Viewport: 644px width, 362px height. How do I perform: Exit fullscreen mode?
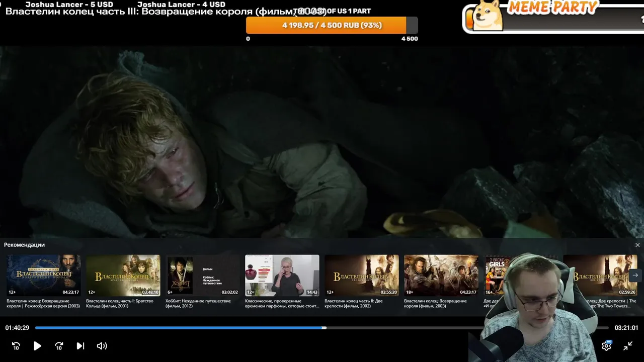[x=628, y=345]
